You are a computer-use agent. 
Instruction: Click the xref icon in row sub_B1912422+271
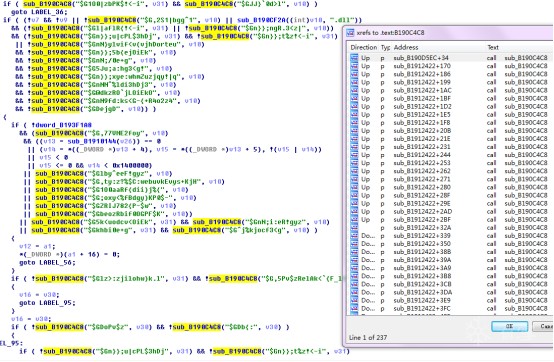(354, 179)
